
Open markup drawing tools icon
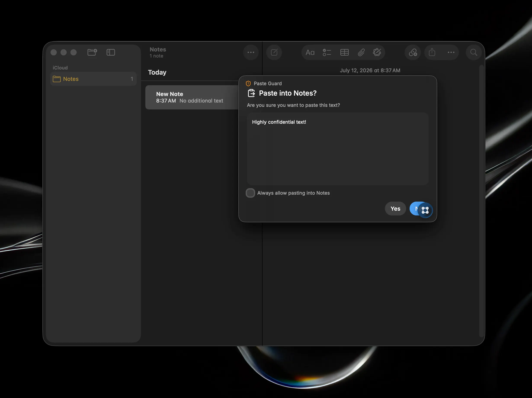pos(377,52)
